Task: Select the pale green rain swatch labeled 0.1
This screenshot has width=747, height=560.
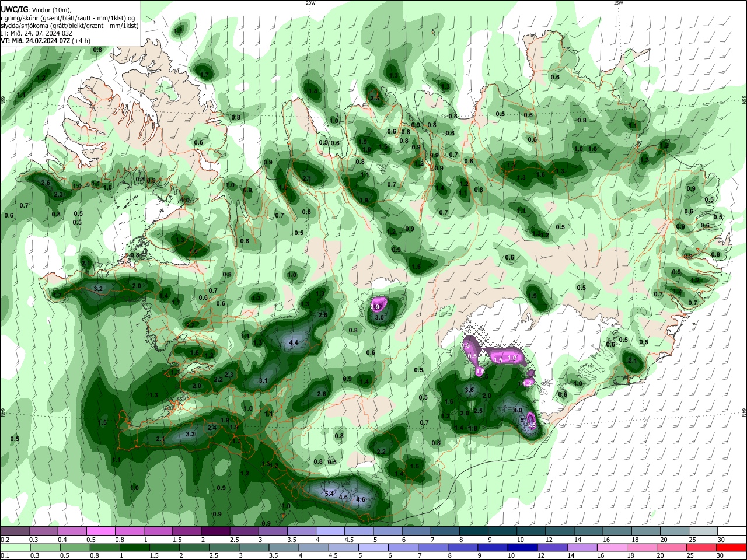Action: (x=16, y=547)
